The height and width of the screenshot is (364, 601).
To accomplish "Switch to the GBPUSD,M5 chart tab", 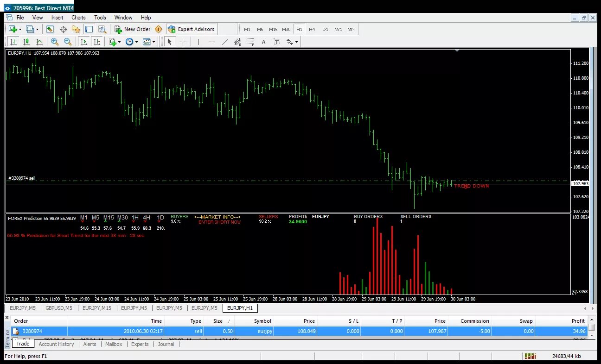I will (59, 308).
